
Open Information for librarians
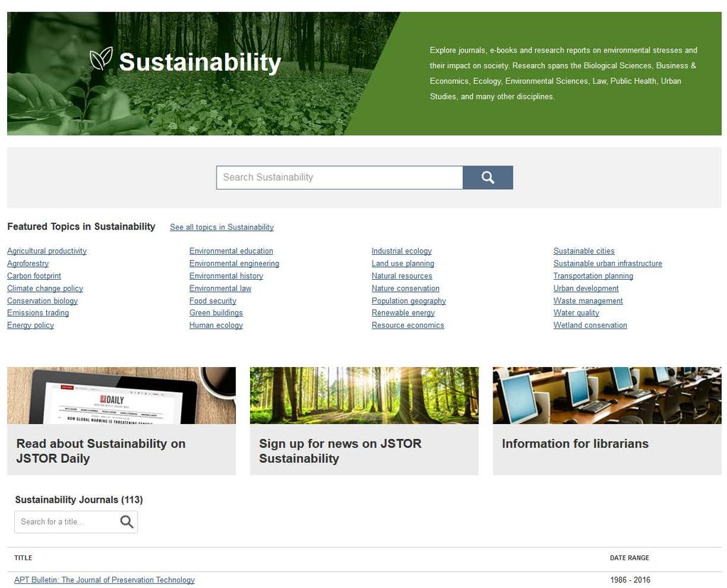click(x=575, y=444)
